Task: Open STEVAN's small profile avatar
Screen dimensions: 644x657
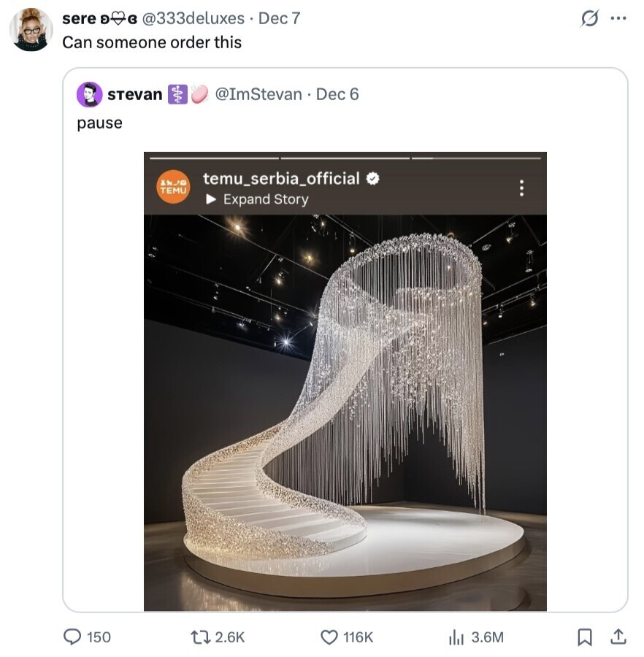Action: (x=89, y=94)
